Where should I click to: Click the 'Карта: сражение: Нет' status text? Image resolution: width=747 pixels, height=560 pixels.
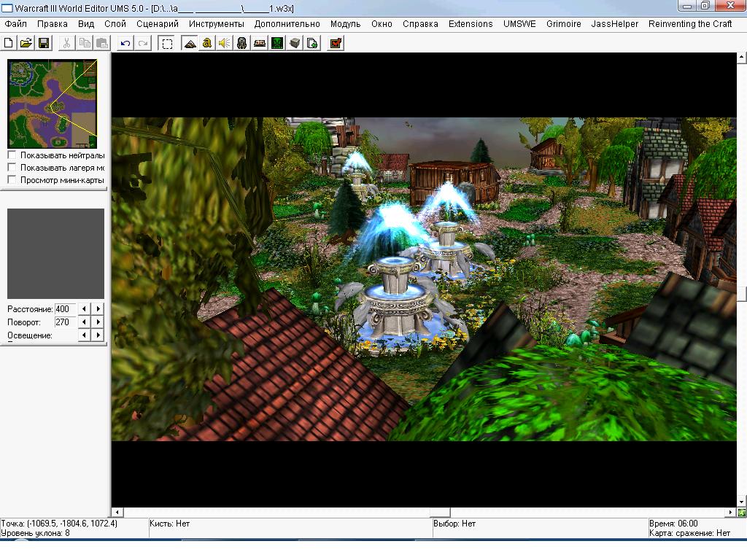point(689,533)
